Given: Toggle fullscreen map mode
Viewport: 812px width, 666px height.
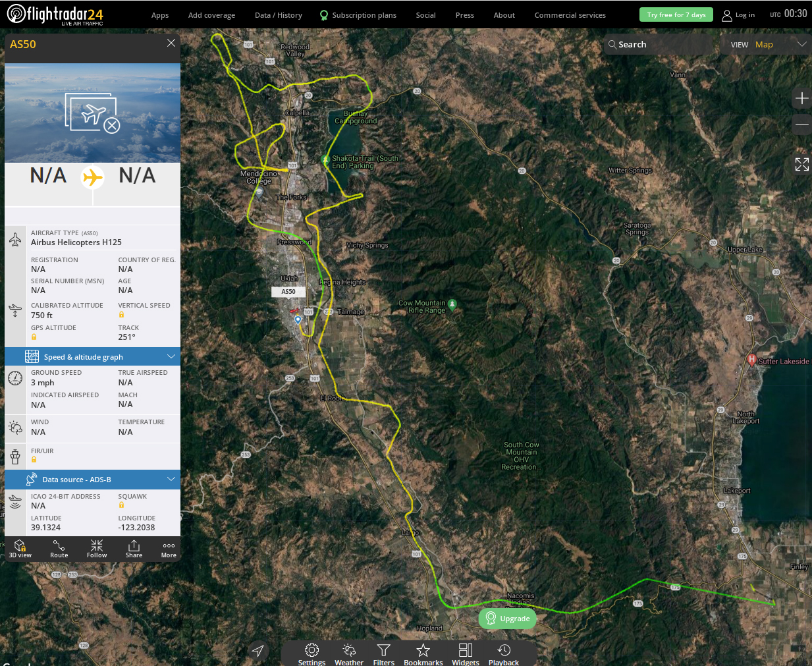Looking at the screenshot, I should (801, 165).
